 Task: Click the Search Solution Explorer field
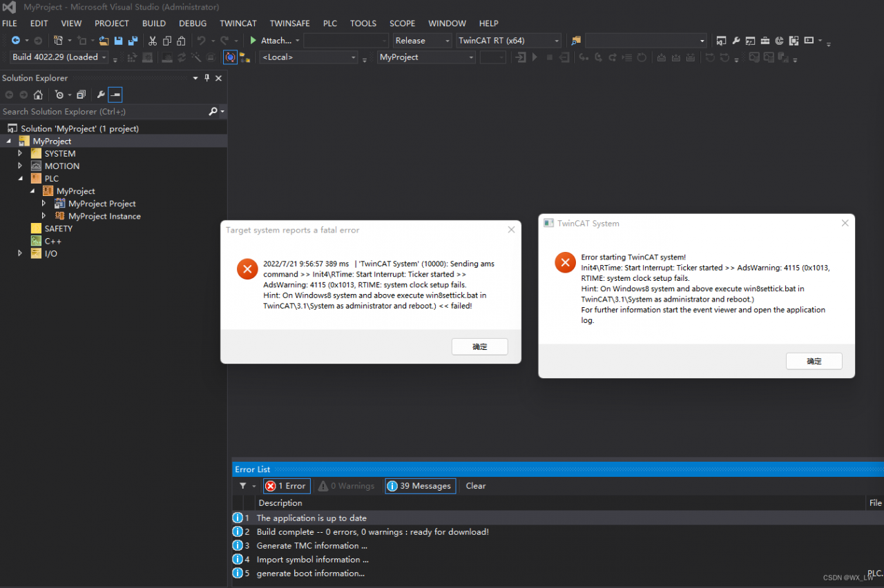point(104,111)
